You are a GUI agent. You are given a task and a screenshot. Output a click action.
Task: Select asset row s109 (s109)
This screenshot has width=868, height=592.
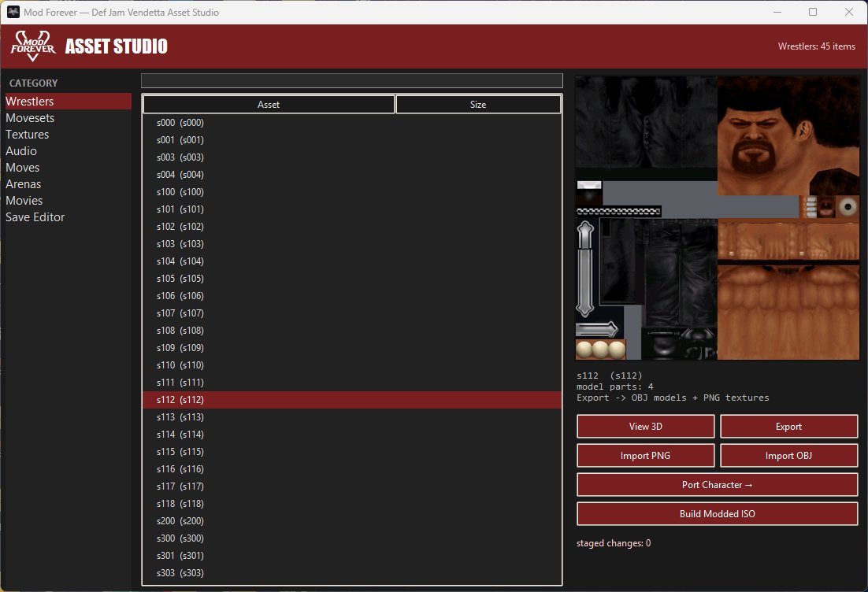352,348
